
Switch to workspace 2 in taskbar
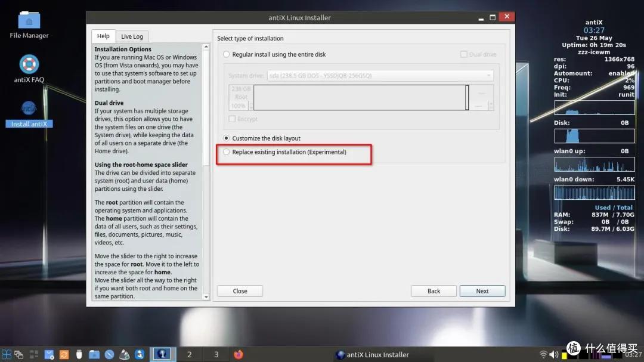pos(190,354)
